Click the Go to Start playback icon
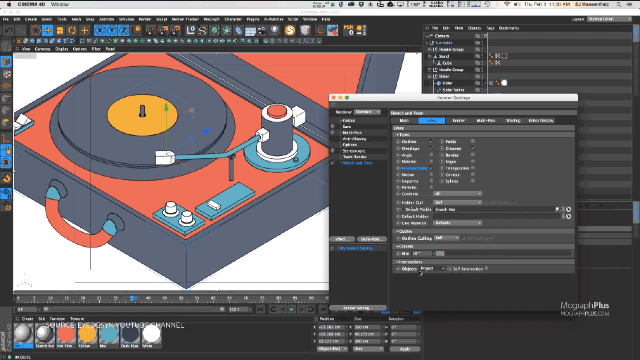The image size is (640, 360). click(260, 309)
